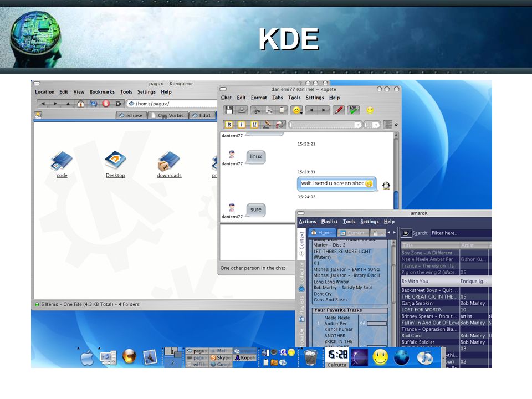The width and height of the screenshot is (532, 399).
Task: Click the Dont Cry link in amaroK
Action: pos(323,294)
